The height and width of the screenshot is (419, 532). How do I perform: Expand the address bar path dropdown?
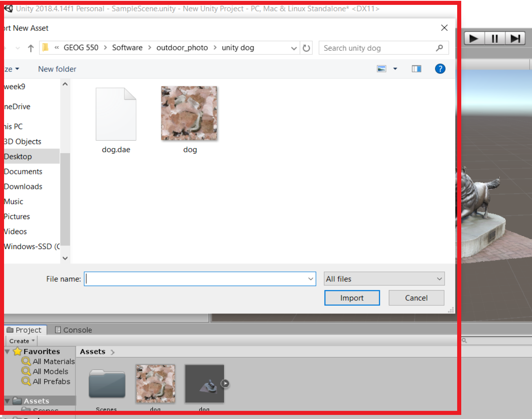point(294,48)
